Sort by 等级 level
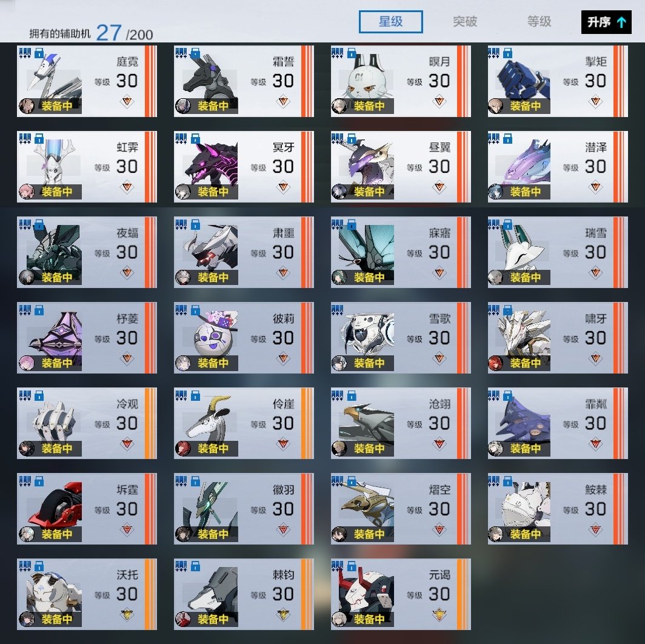 click(x=539, y=21)
